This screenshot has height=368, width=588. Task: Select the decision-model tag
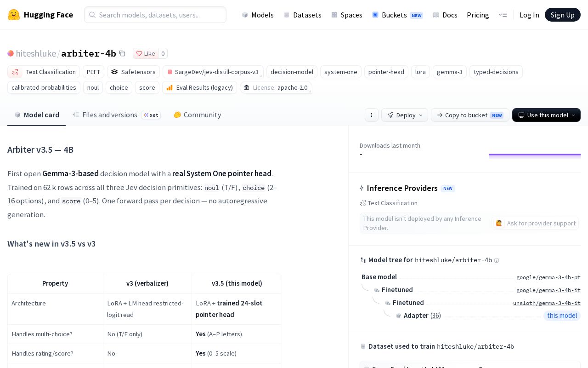[x=292, y=72]
